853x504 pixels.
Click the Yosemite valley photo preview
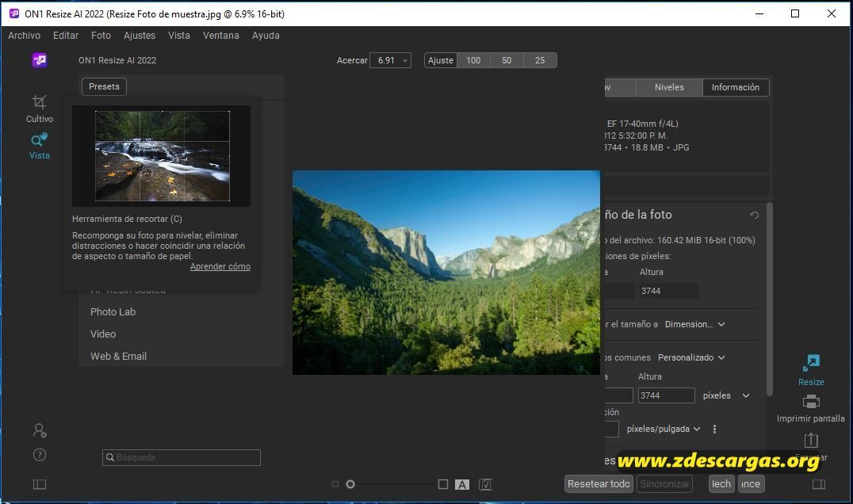coord(446,273)
